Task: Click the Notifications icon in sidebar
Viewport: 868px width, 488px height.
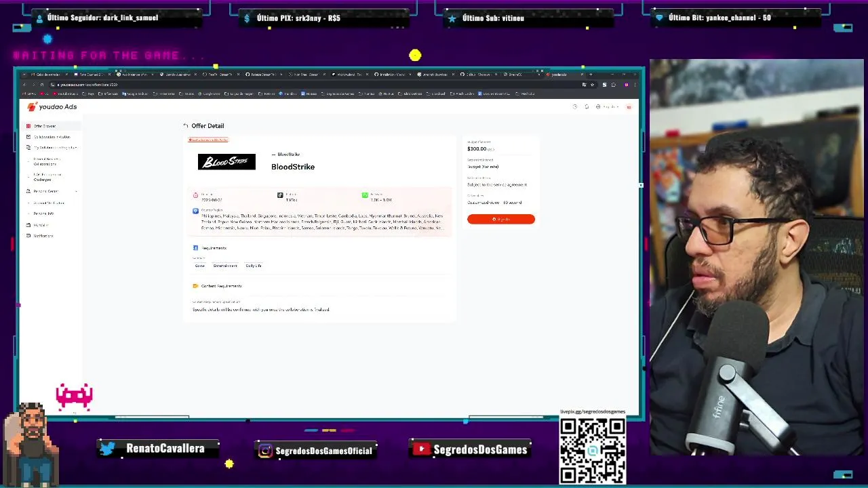Action: [x=28, y=236]
